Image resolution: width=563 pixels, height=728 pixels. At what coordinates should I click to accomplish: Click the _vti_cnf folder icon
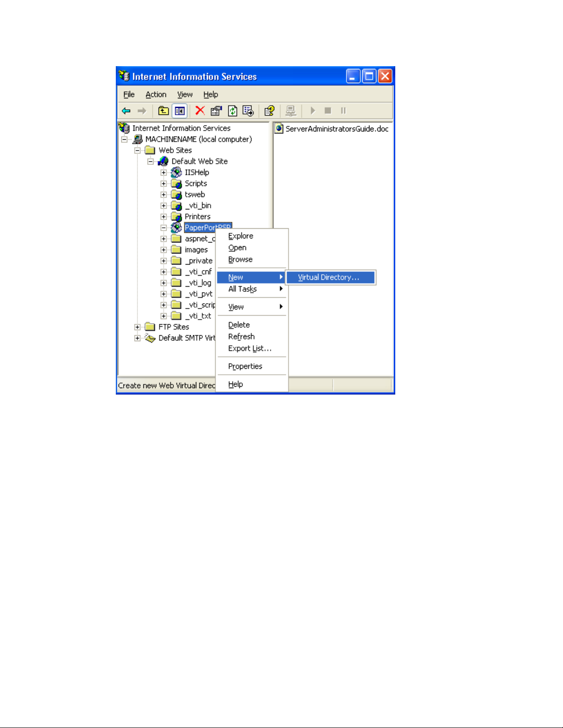tap(176, 271)
